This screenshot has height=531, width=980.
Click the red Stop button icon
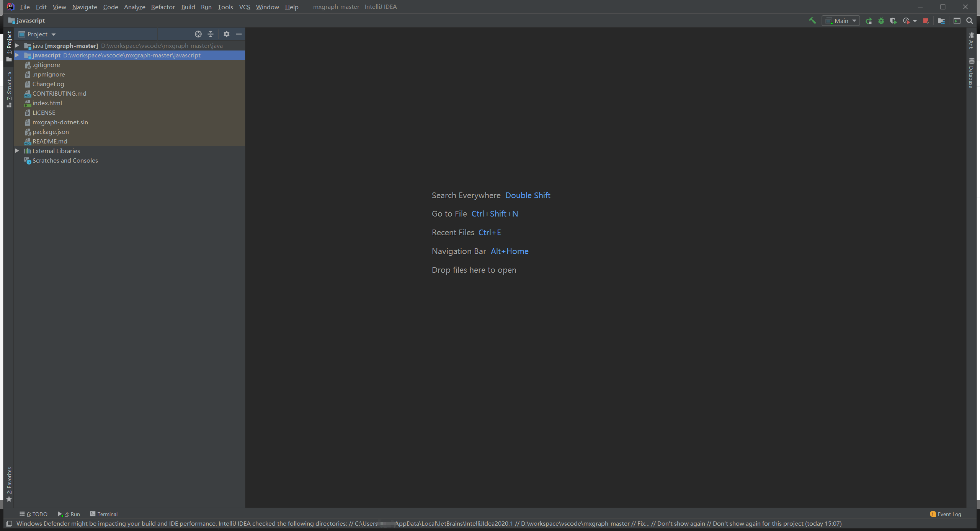926,21
